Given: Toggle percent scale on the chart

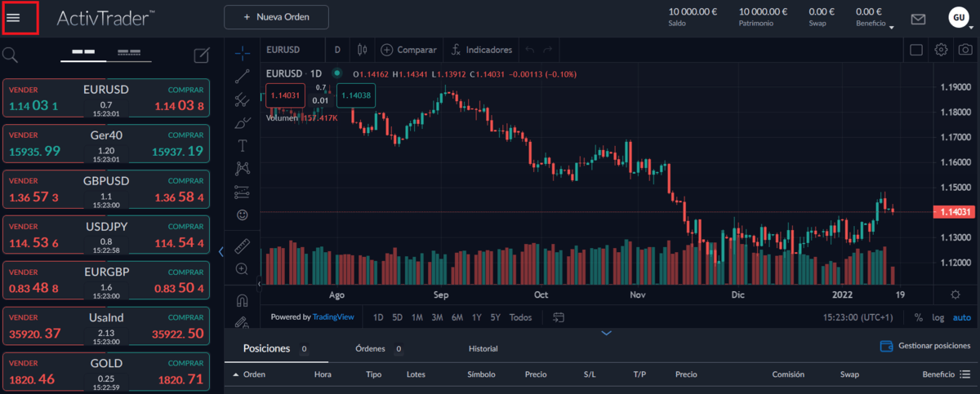Looking at the screenshot, I should [x=919, y=317].
